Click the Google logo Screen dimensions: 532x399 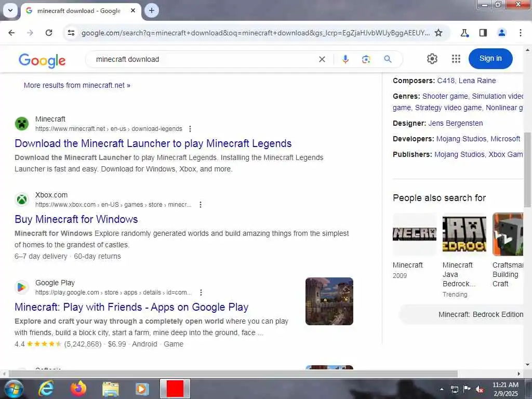[x=42, y=60]
